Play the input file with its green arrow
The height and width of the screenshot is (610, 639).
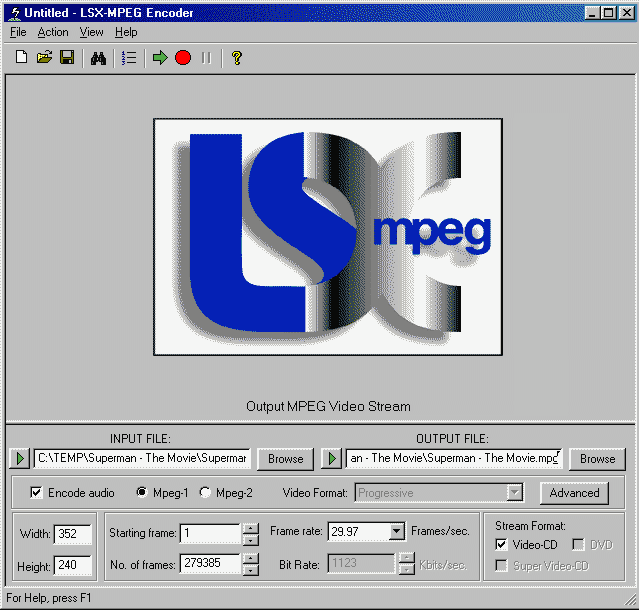[x=20, y=458]
